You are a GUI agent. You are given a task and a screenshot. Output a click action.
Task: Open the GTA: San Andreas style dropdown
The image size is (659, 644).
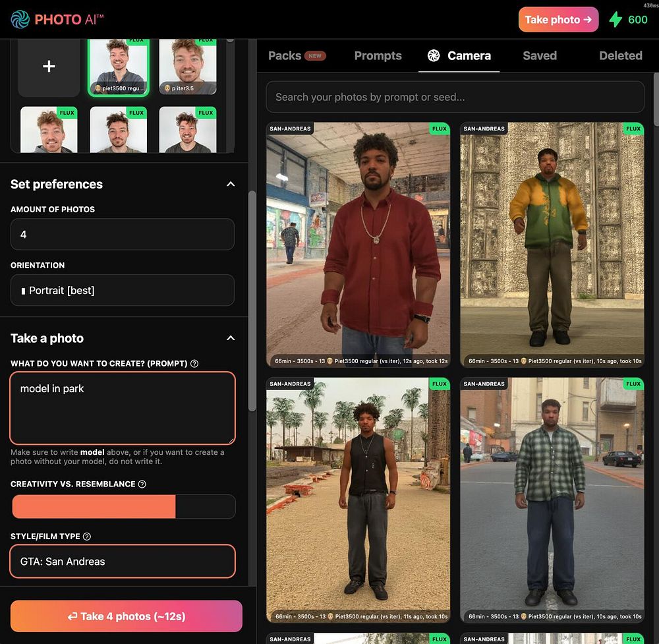(123, 561)
